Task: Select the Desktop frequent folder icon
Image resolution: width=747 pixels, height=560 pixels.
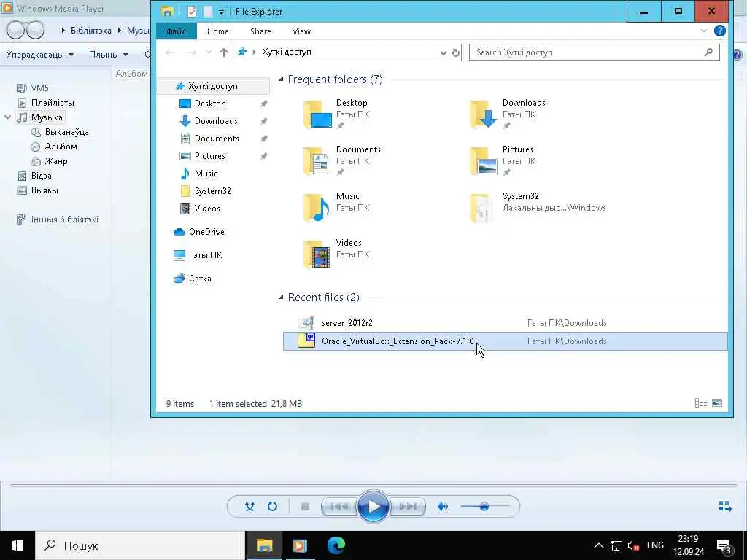Action: [318, 114]
